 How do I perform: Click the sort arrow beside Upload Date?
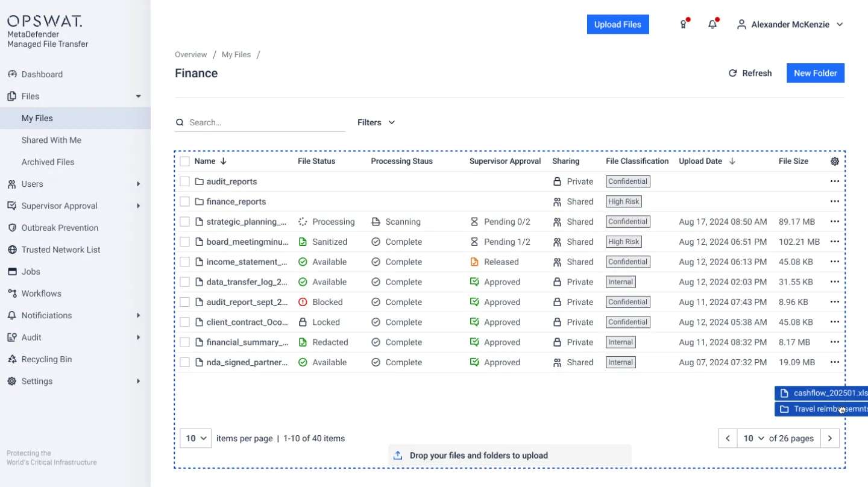[732, 162]
